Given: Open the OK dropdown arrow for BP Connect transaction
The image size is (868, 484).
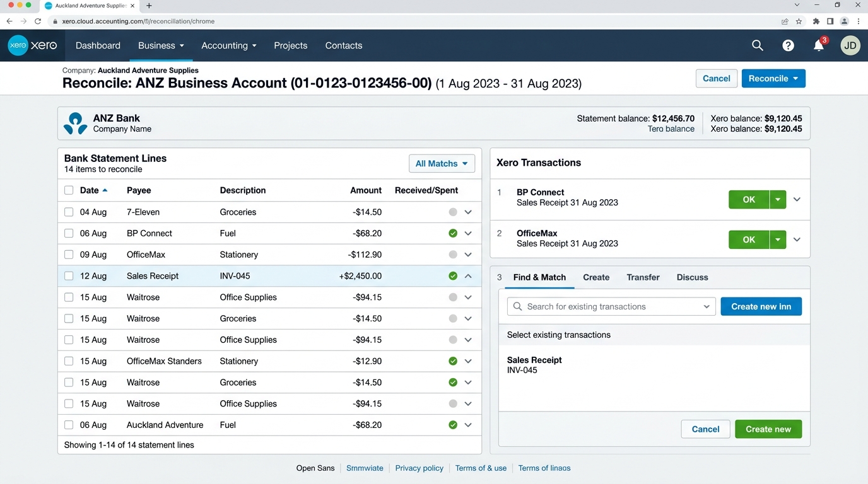Looking at the screenshot, I should pyautogui.click(x=778, y=199).
